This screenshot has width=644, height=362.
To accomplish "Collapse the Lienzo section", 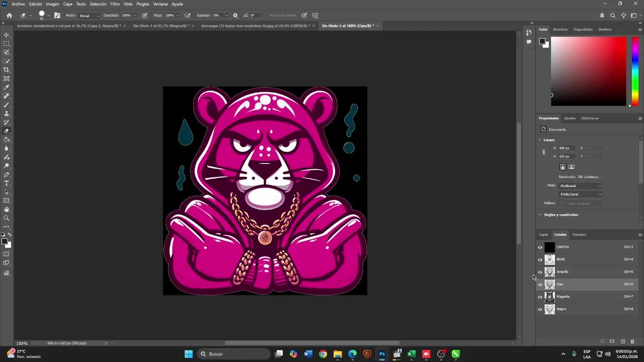I will (x=540, y=140).
